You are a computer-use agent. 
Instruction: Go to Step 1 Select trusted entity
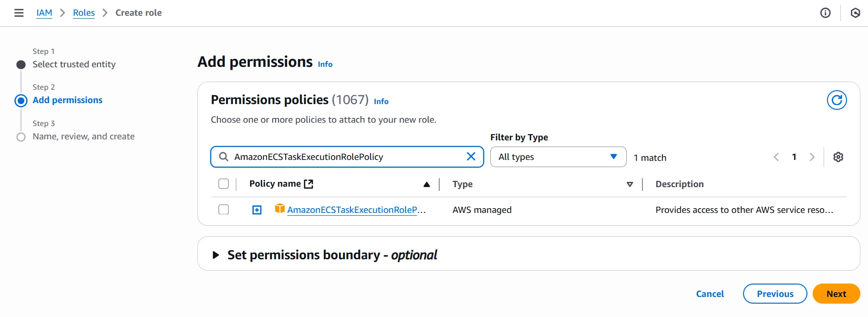[74, 64]
